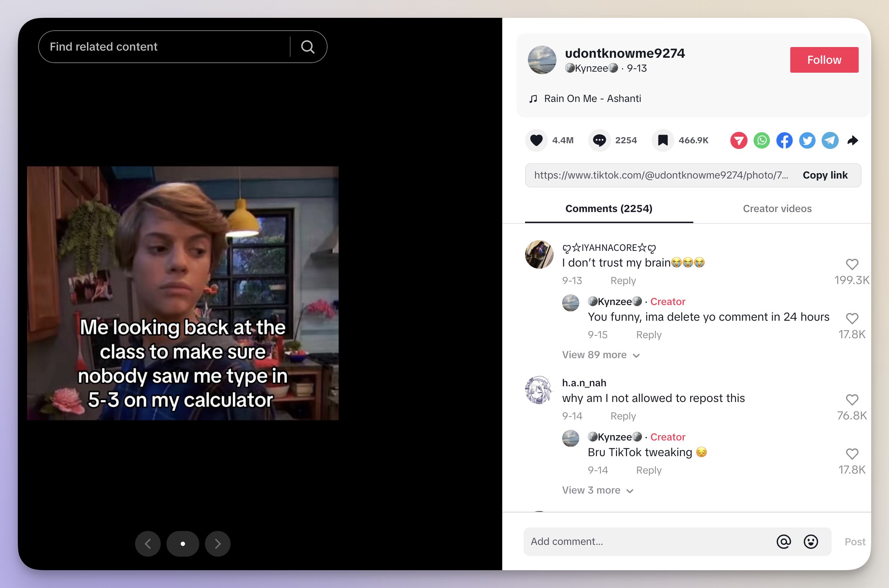Share post to Telegram
The width and height of the screenshot is (889, 588).
click(x=830, y=141)
